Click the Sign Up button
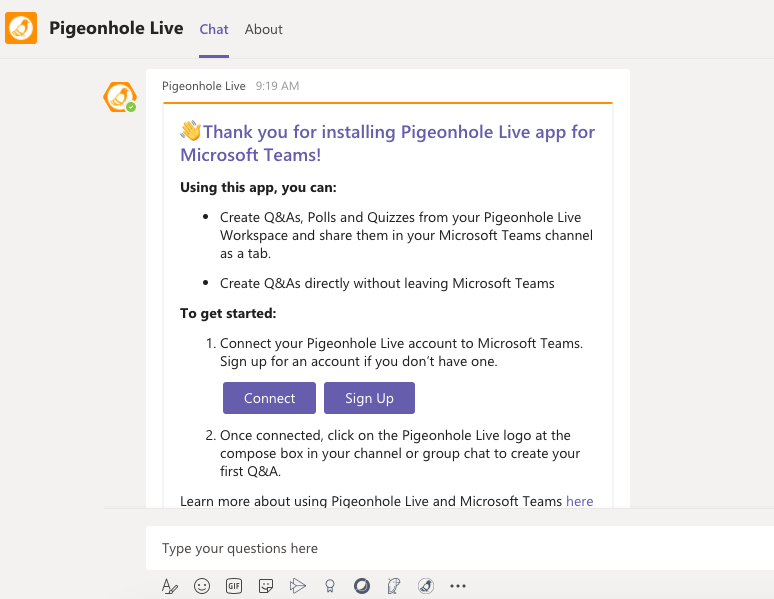 [369, 398]
